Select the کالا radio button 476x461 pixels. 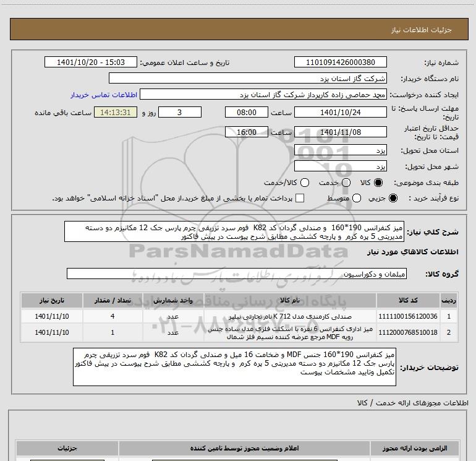click(x=378, y=183)
